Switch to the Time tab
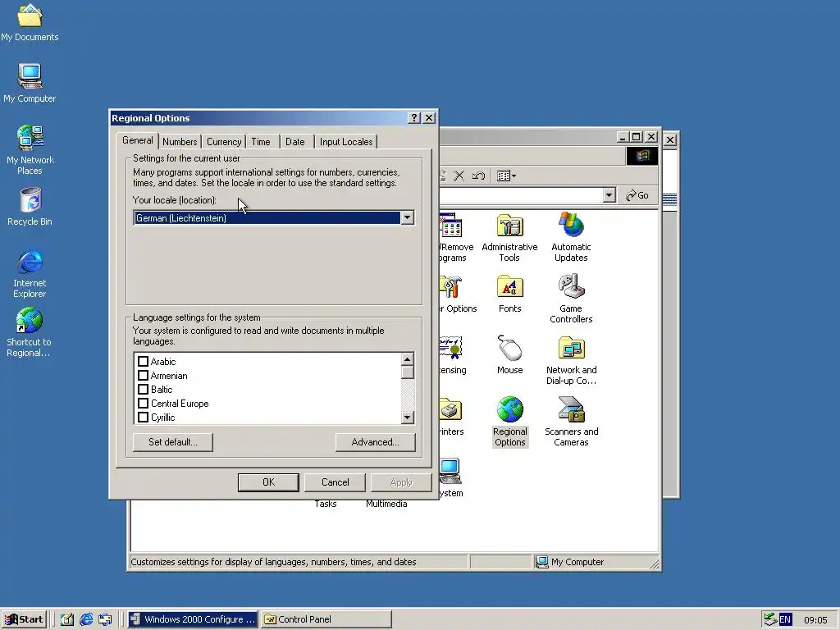The width and height of the screenshot is (840, 630). coord(261,142)
